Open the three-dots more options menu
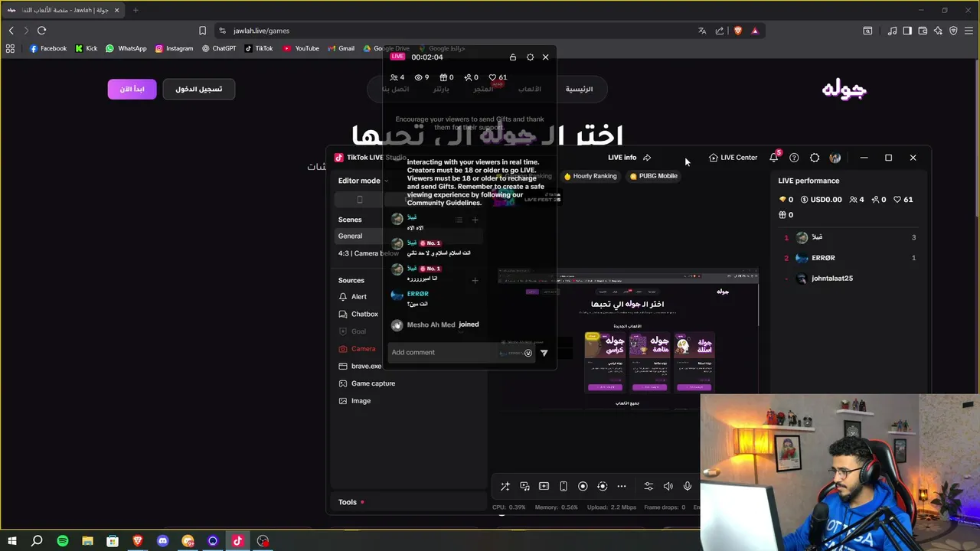The image size is (980, 551). pyautogui.click(x=622, y=486)
